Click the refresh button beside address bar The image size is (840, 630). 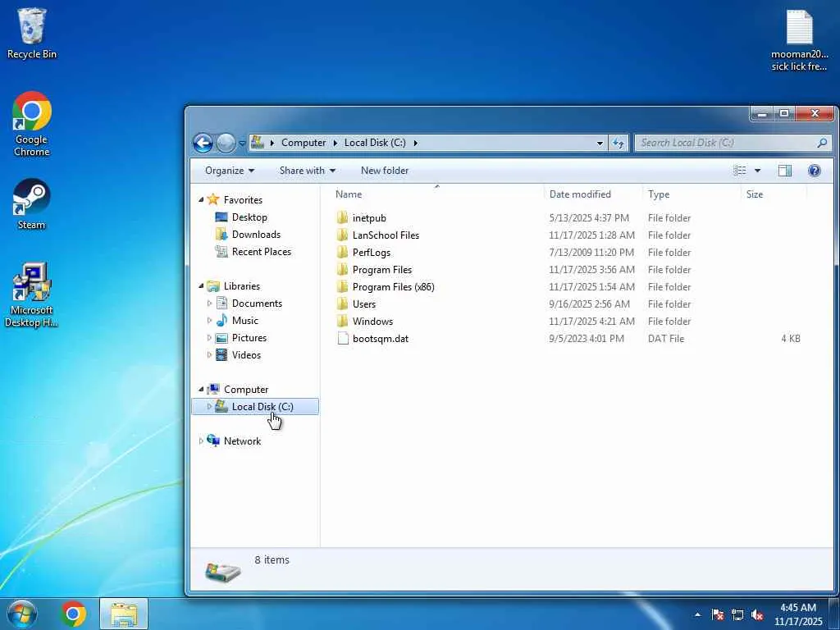[619, 143]
